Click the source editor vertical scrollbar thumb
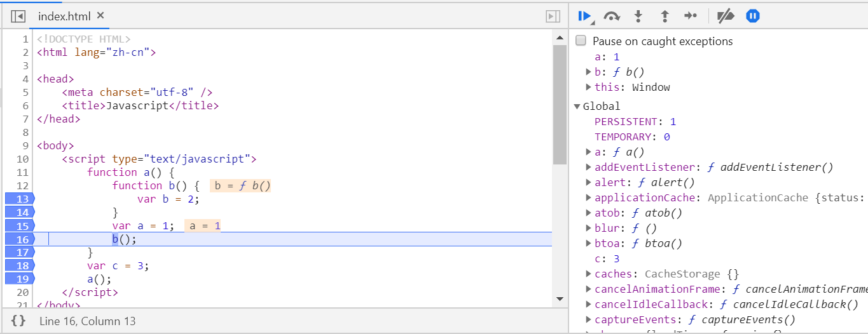Screen dimensions: 868x334 tap(560, 105)
